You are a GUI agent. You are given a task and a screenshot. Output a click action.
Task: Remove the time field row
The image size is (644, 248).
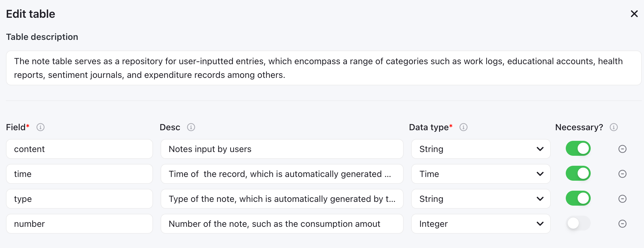pos(622,174)
